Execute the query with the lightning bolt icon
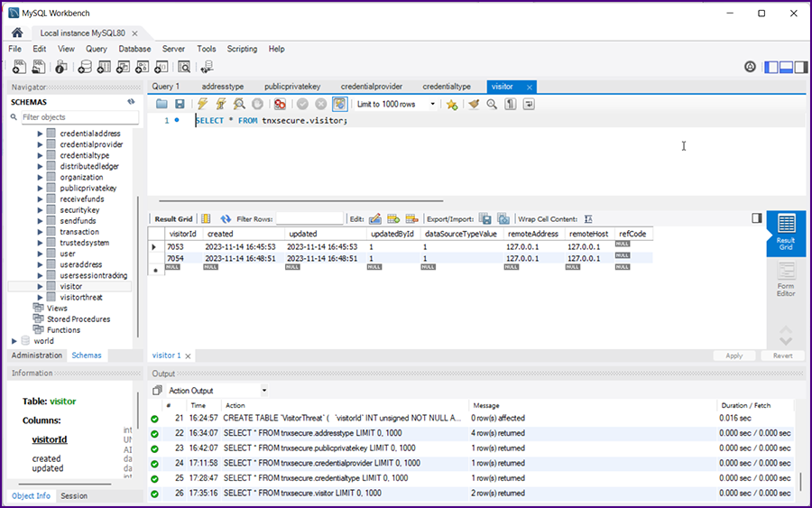This screenshot has width=812, height=508. pyautogui.click(x=203, y=105)
